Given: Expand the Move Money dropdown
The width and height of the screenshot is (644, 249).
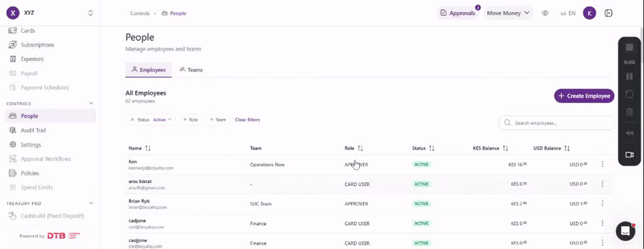Looking at the screenshot, I should (508, 13).
